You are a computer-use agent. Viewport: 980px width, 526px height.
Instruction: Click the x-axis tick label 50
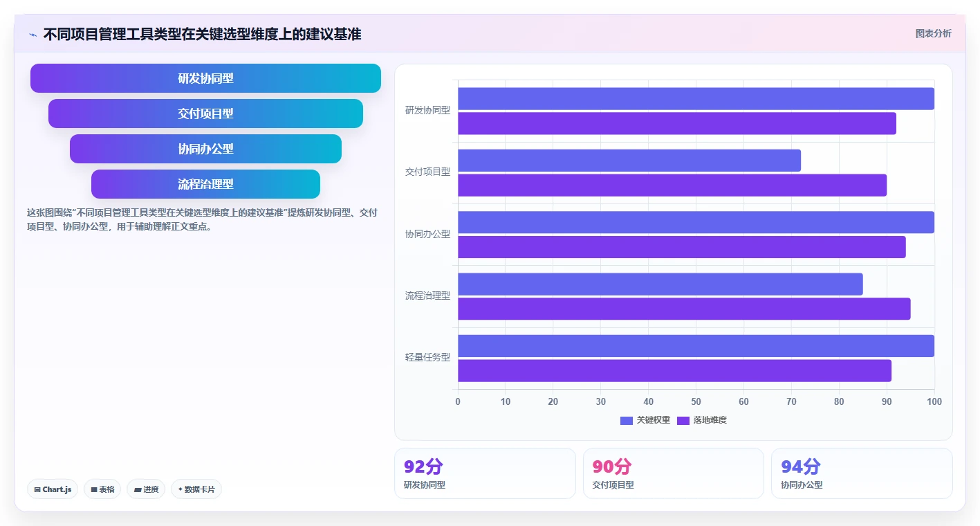click(x=696, y=401)
